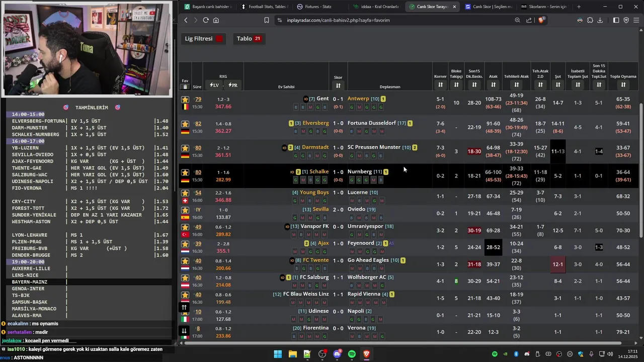Open Discord from taskbar
This screenshot has width=644, height=362.
pos(337,354)
